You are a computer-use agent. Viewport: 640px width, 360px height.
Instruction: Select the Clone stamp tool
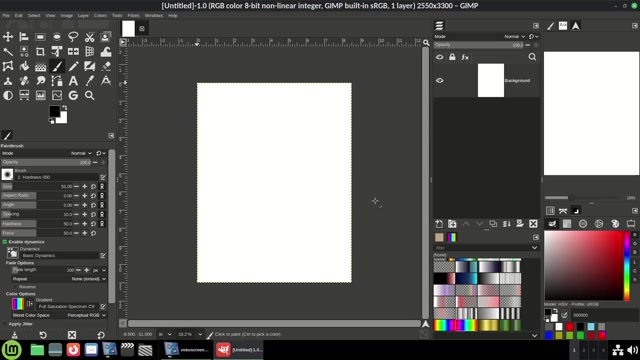8,81
